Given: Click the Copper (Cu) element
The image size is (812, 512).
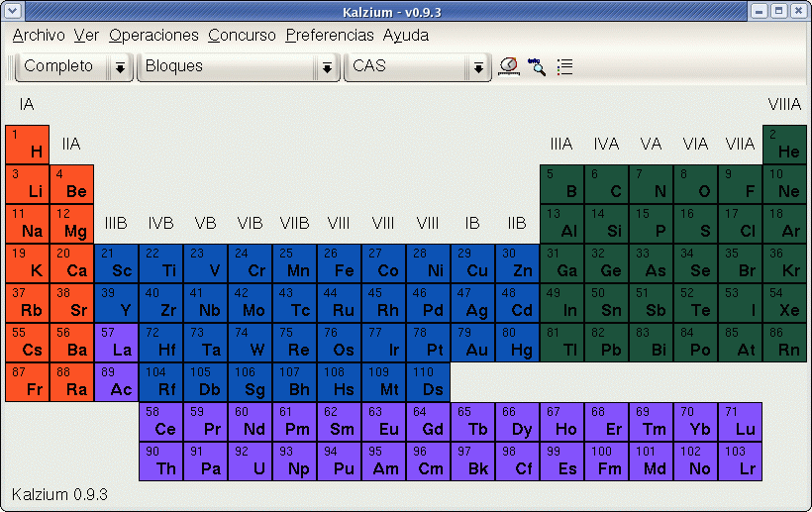Looking at the screenshot, I should pyautogui.click(x=472, y=263).
